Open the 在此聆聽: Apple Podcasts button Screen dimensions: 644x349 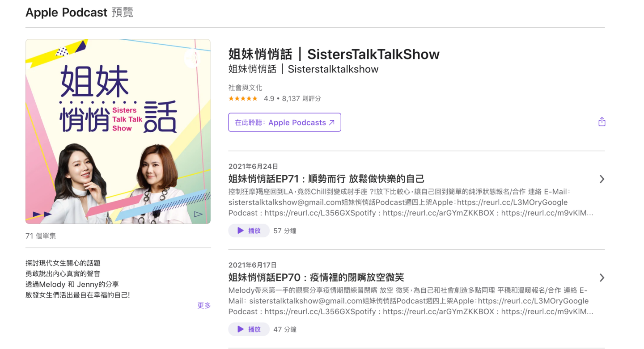click(x=284, y=122)
